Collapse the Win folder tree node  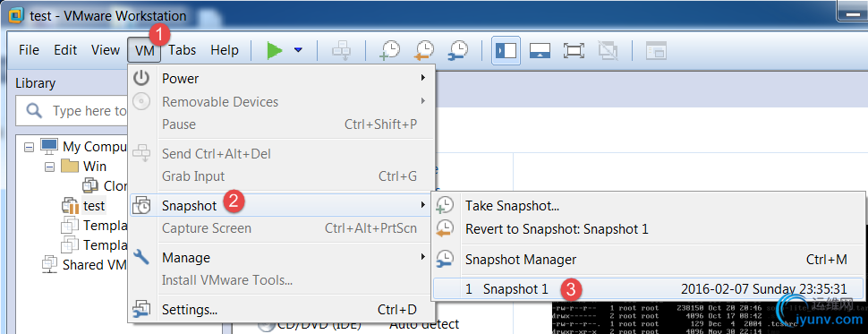[x=50, y=167]
